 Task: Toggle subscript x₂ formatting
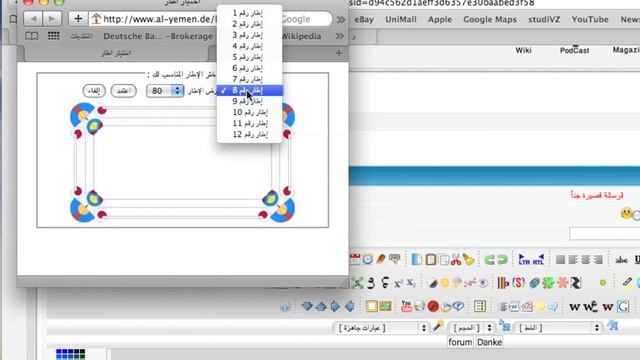[411, 283]
